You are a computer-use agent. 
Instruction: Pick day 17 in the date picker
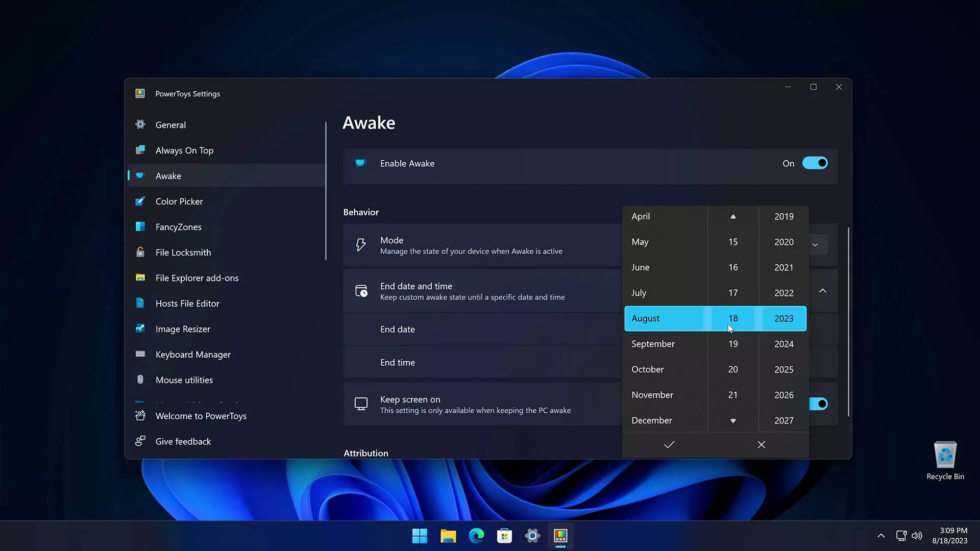tap(733, 293)
